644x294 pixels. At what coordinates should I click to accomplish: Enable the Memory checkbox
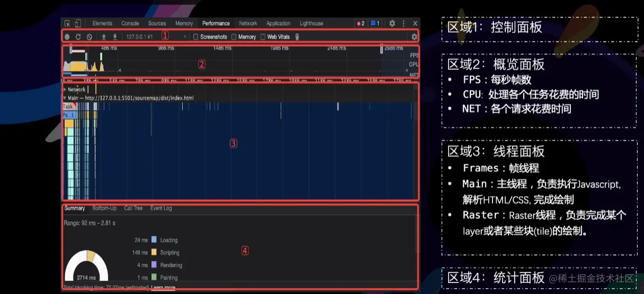click(234, 37)
